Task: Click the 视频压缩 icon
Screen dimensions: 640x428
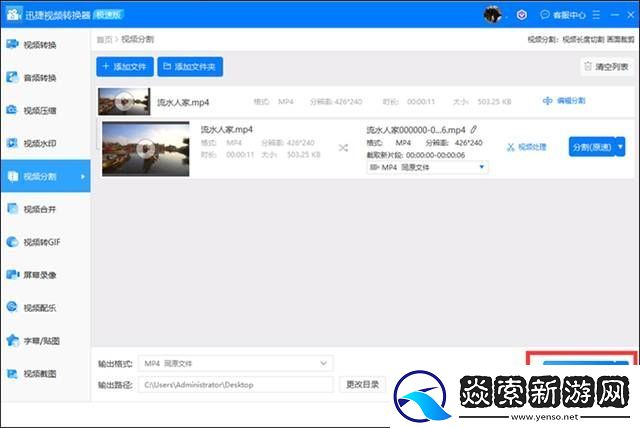Action: [12, 110]
